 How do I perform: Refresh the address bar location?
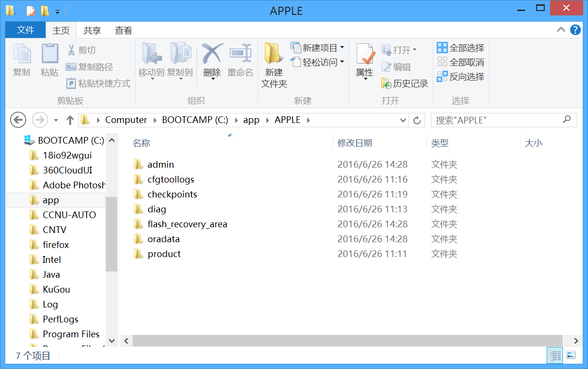417,120
